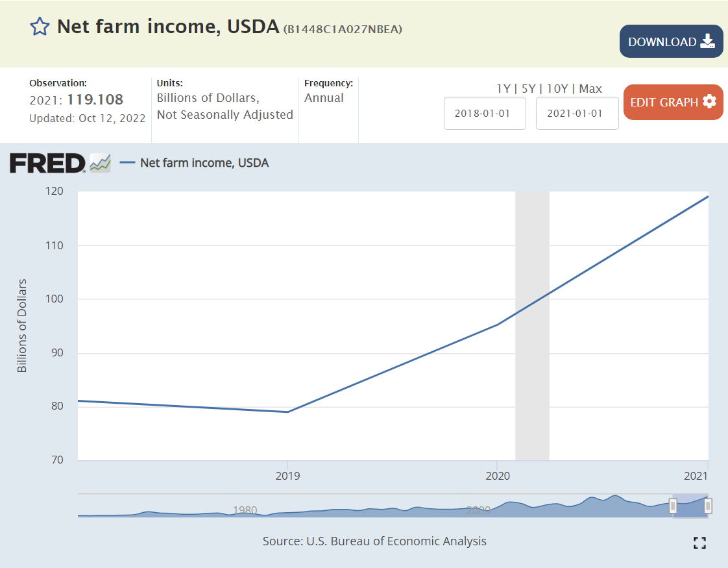Click the favorite star icon beside title
The width and height of the screenshot is (728, 568).
click(x=40, y=27)
